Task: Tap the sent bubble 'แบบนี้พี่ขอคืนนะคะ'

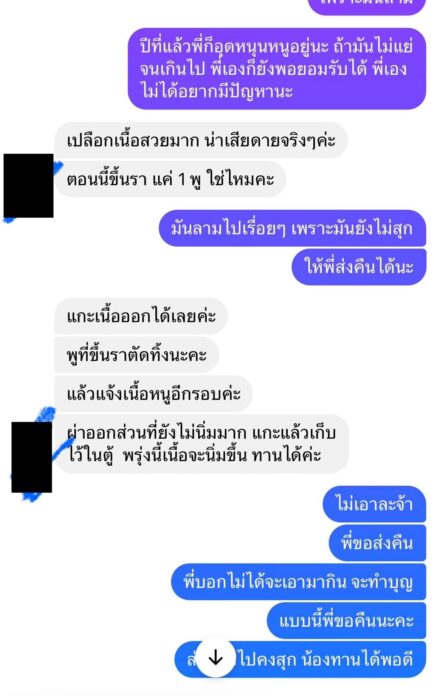Action: [347, 621]
